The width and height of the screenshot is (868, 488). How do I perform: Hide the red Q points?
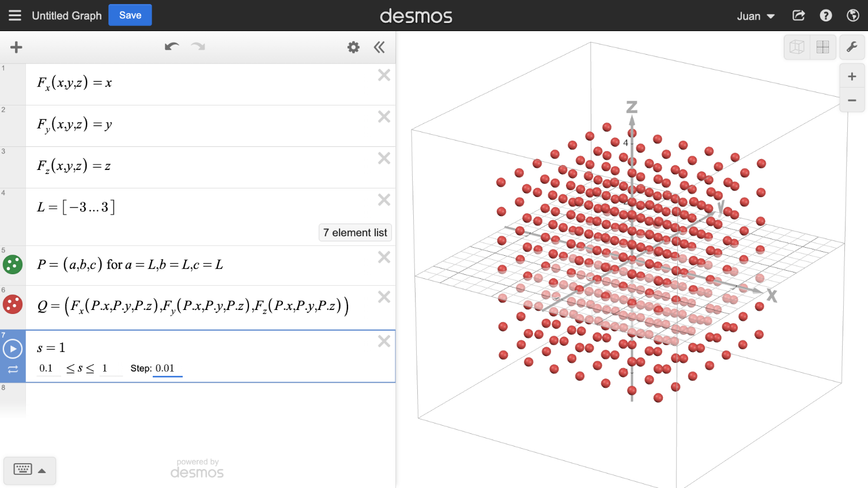[13, 304]
